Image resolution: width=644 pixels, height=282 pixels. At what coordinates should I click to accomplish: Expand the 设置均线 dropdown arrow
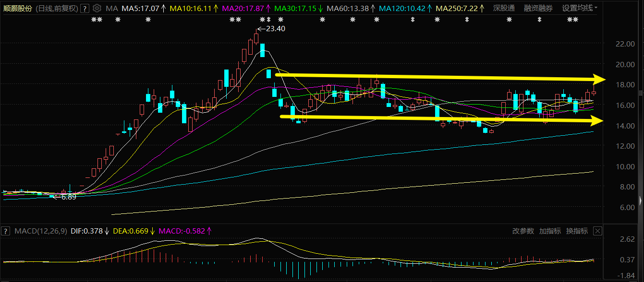click(x=596, y=8)
